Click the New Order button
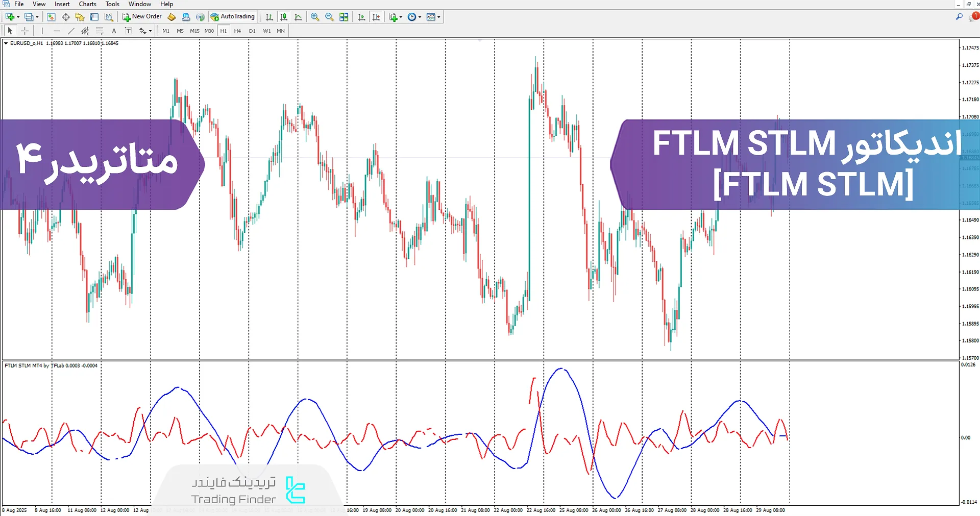Image resolution: width=980 pixels, height=516 pixels. [x=141, y=16]
